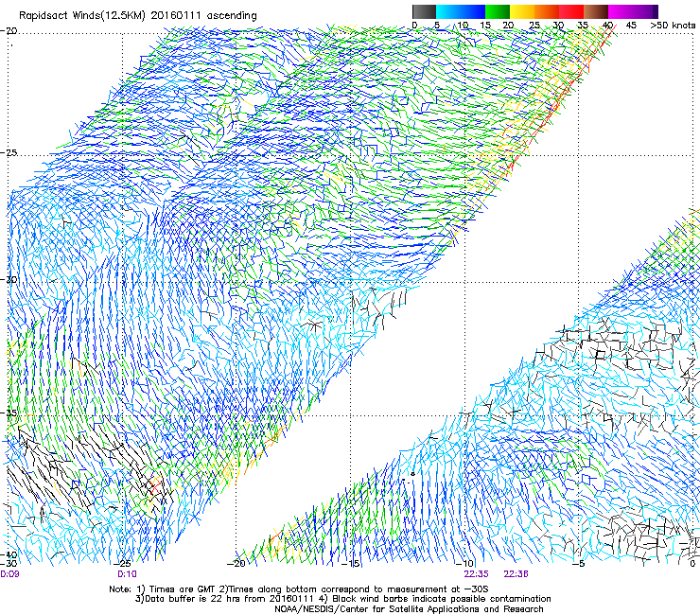Screen dimensions: 700x615
Task: Click longitude label "-15" on bottom axis
Action: pyautogui.click(x=350, y=564)
